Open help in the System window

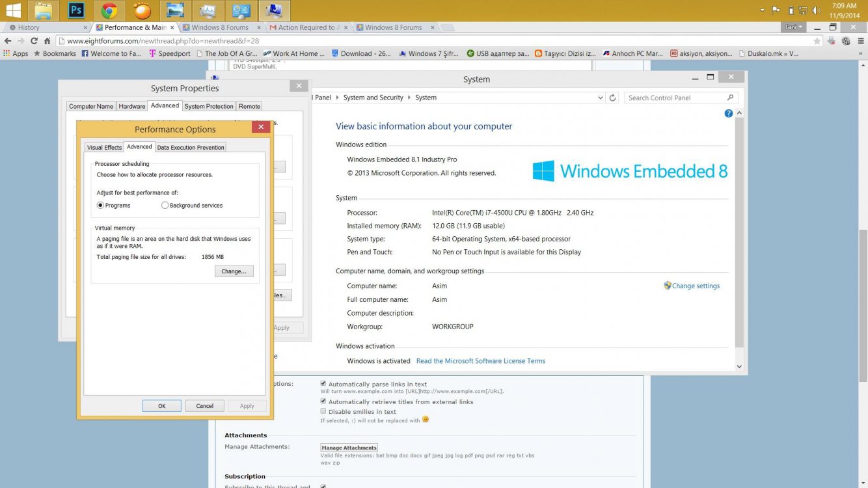tap(729, 113)
